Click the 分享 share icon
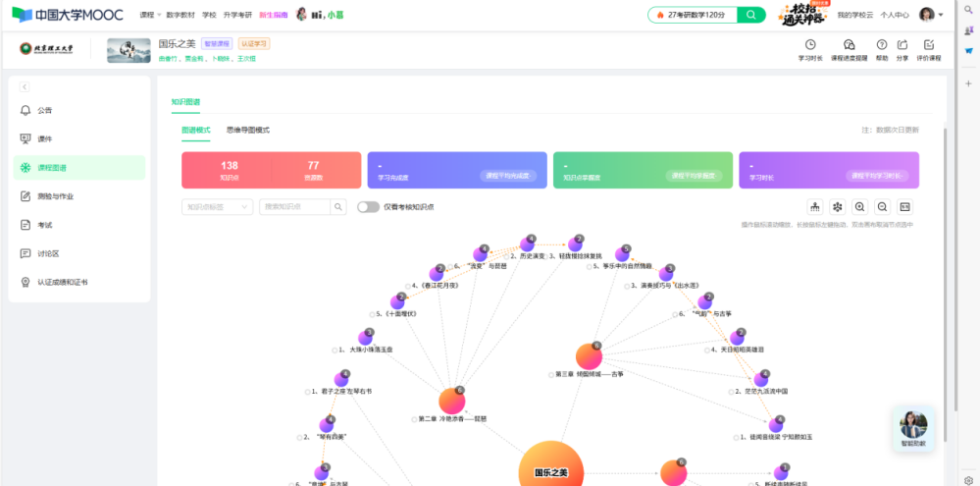 (x=903, y=49)
